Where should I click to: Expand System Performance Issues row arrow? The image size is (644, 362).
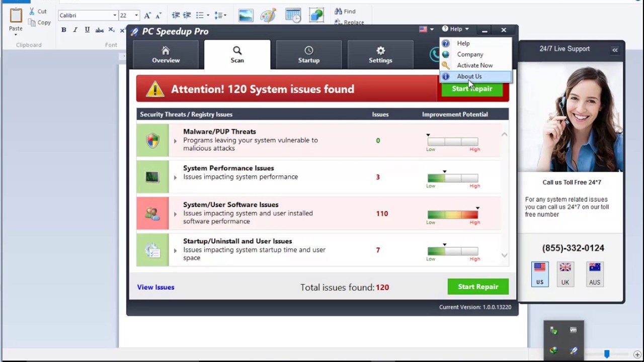click(175, 177)
